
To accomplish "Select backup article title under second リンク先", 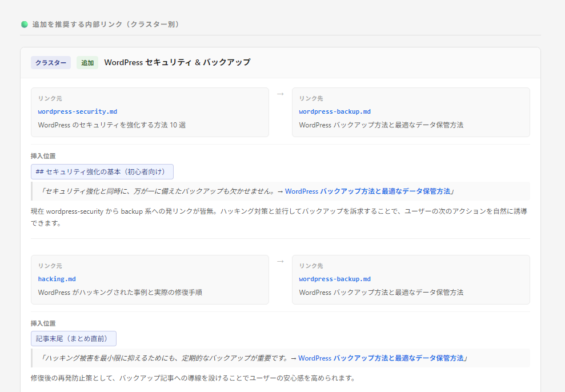I will pos(381,293).
